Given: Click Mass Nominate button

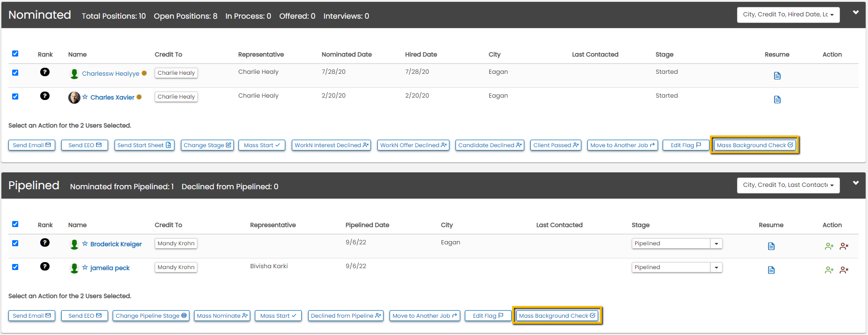Looking at the screenshot, I should (222, 316).
